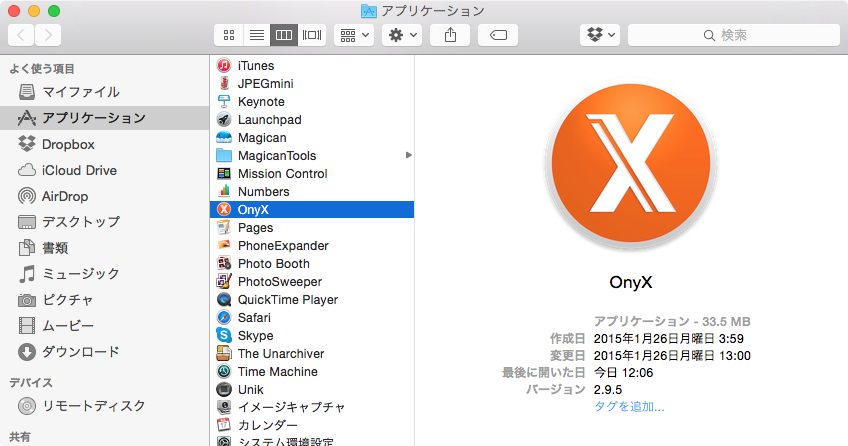Select the Keynote text label
This screenshot has width=848, height=446.
tap(261, 102)
